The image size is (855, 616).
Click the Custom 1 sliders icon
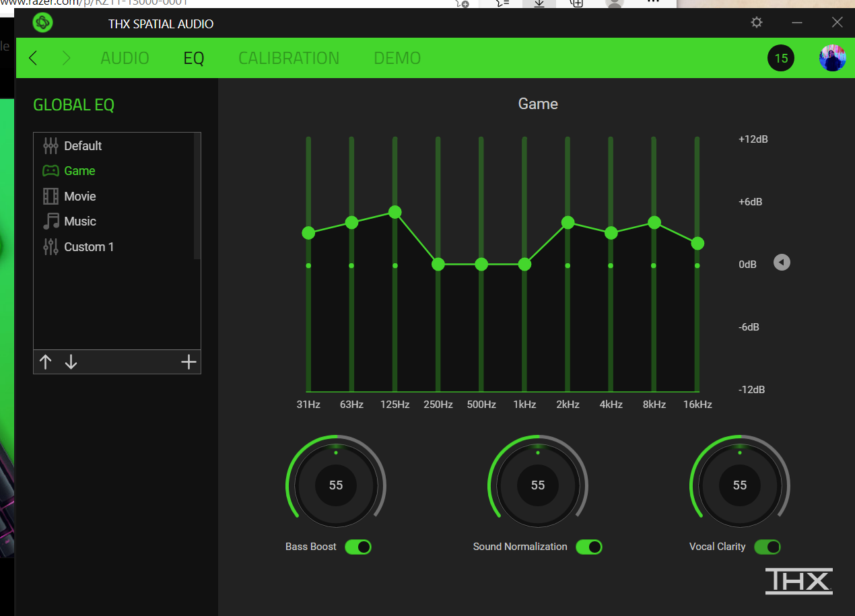click(50, 246)
